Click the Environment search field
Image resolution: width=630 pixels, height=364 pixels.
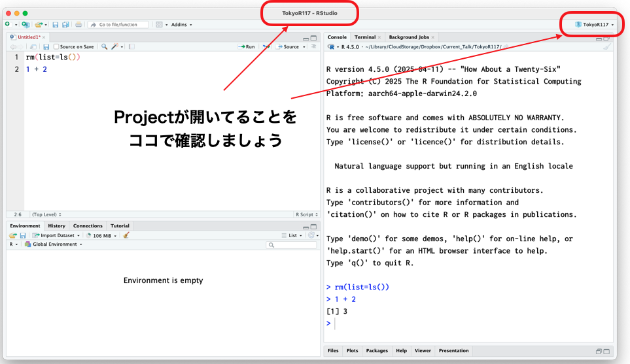[291, 245]
